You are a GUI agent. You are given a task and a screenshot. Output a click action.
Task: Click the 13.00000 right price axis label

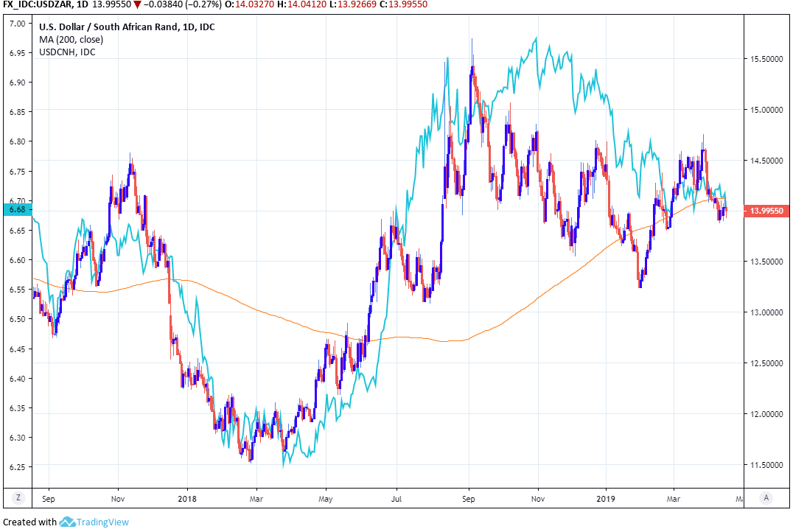766,312
